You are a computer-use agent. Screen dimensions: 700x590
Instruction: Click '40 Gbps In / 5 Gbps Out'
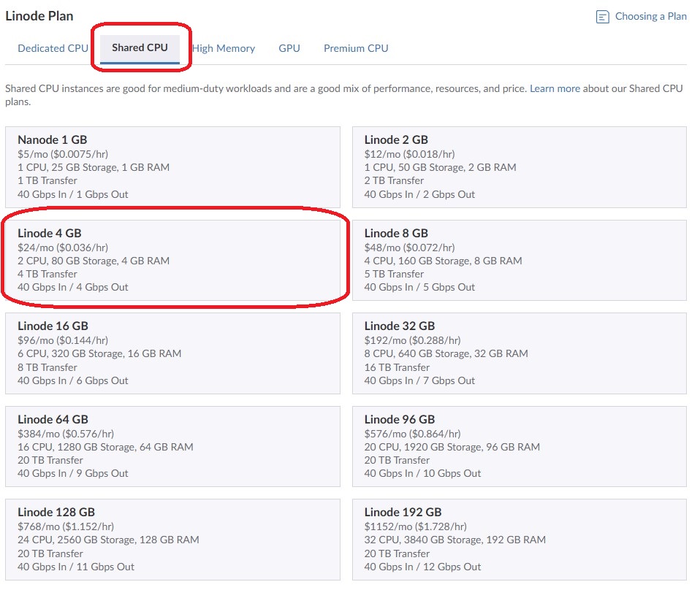point(419,287)
